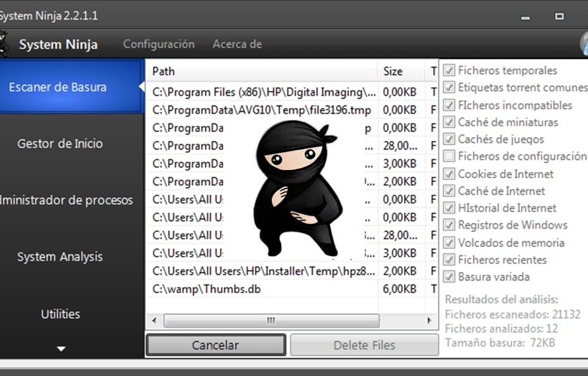The height and width of the screenshot is (376, 588).
Task: Toggle Etiquetas torrent comunes checkbox
Action: tap(449, 87)
